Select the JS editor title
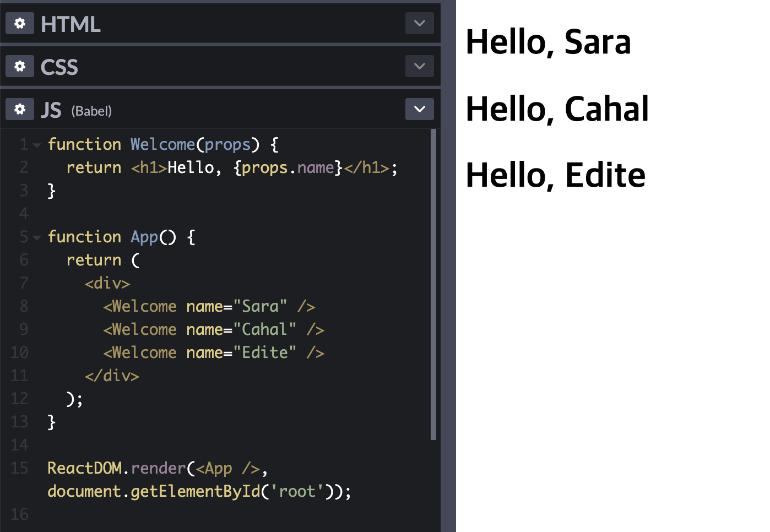Viewport: 770px width, 532px height. pyautogui.click(x=51, y=110)
